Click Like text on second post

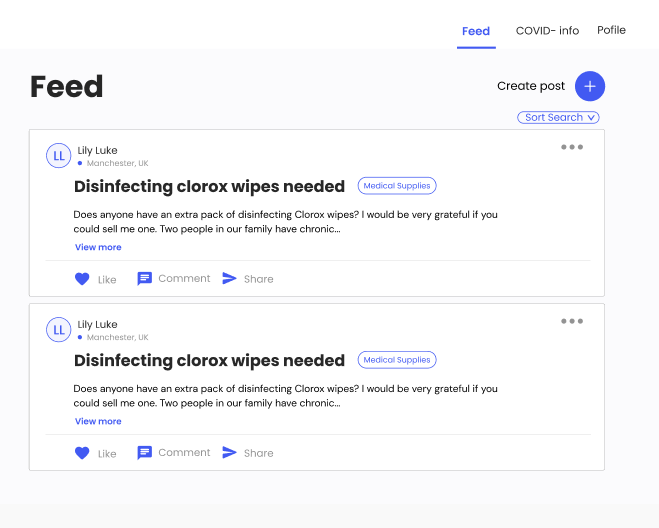pos(107,454)
